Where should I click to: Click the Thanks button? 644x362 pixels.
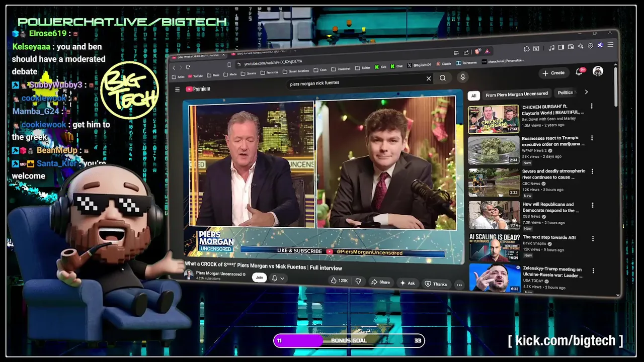(436, 284)
